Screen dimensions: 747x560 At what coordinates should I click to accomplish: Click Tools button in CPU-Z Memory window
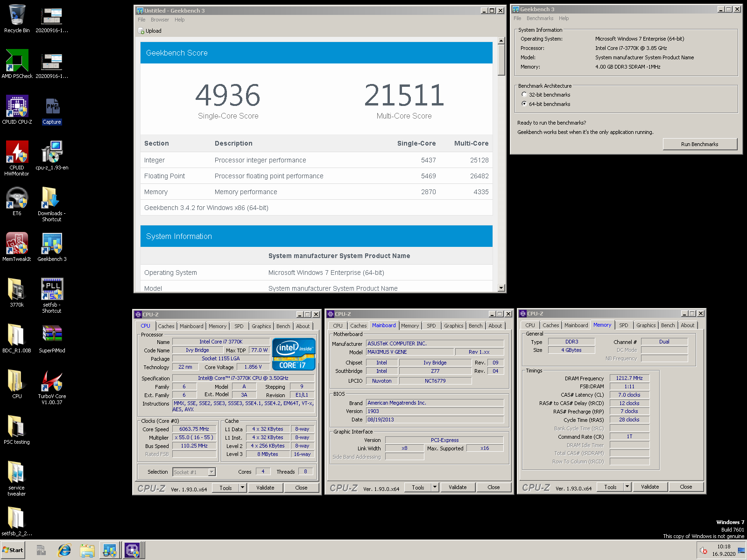pos(610,487)
